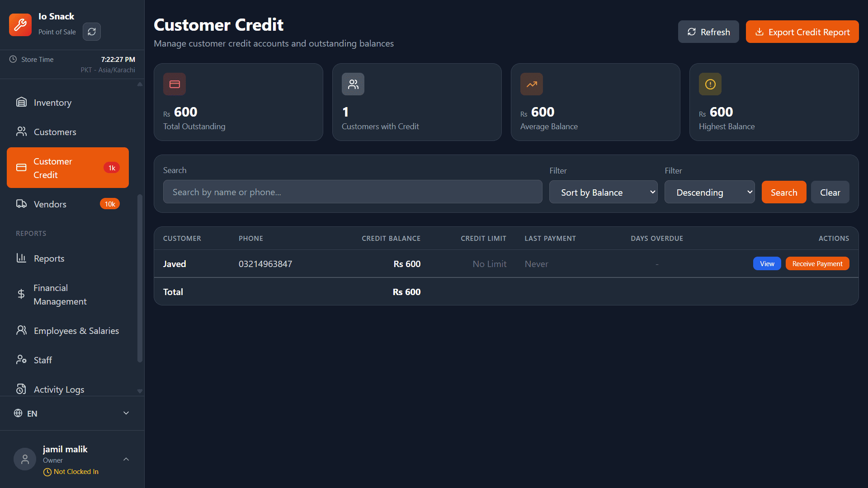Click the Reports bar-chart icon
868x488 pixels.
pos(21,258)
